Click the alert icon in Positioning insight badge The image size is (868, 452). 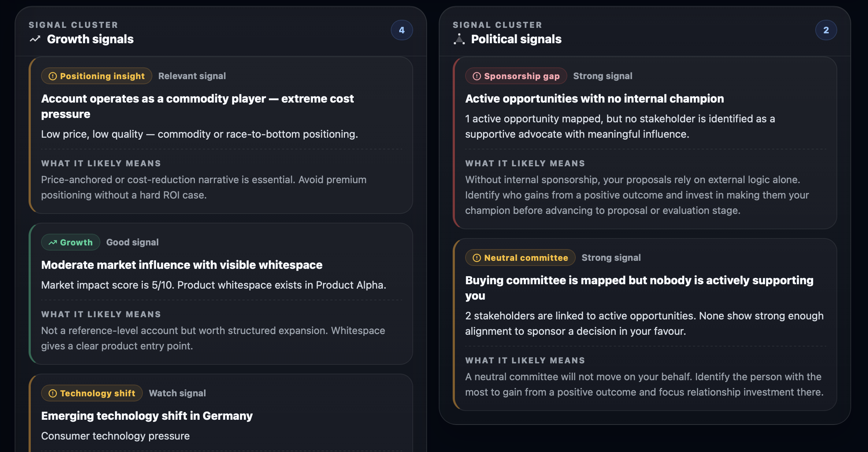click(52, 76)
